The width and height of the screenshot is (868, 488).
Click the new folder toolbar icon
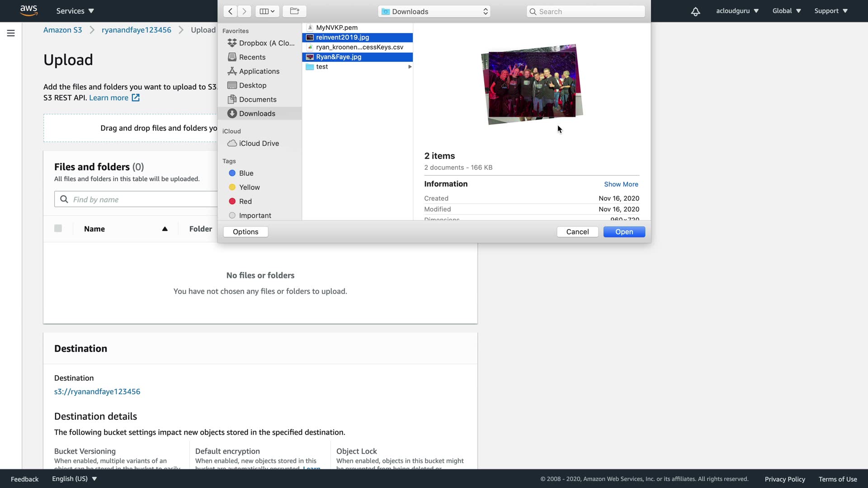[294, 11]
